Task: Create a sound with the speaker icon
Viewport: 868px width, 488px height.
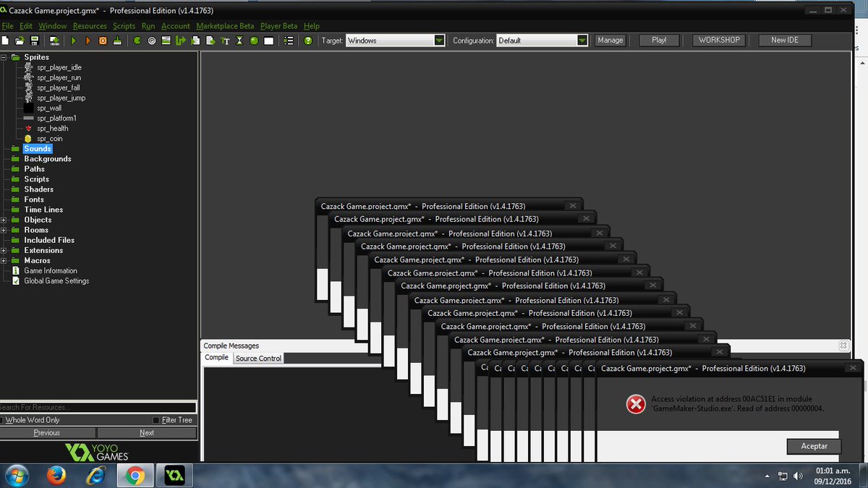Action: (x=152, y=40)
